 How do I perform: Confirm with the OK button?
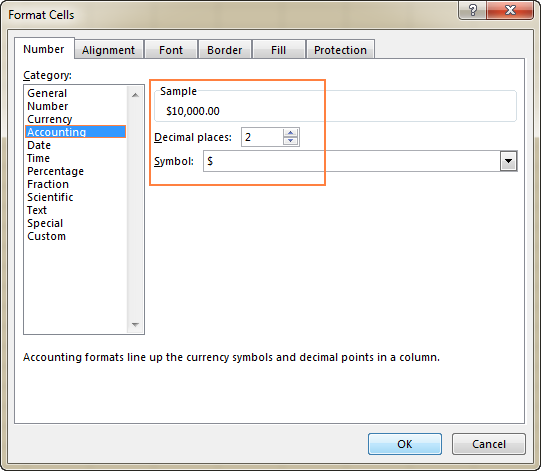click(x=405, y=444)
